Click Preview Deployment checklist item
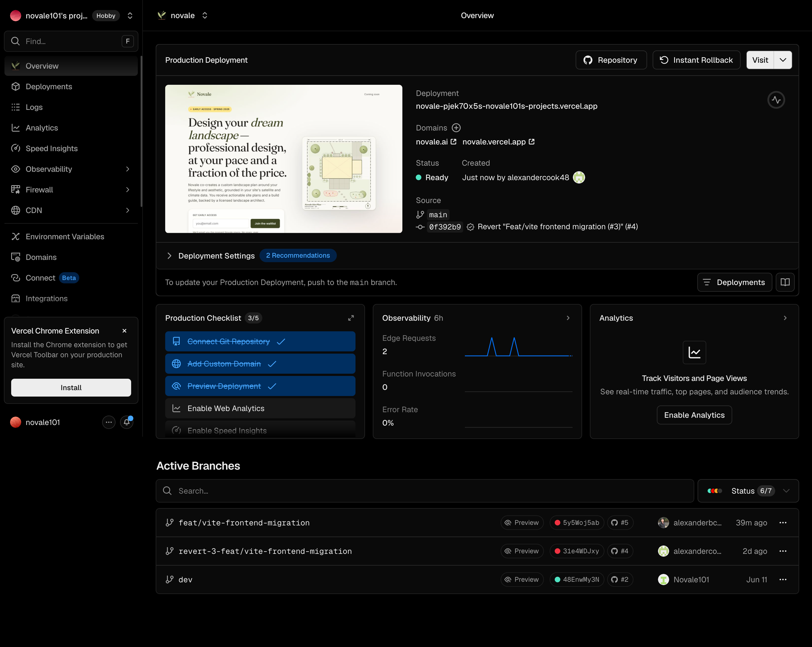This screenshot has height=647, width=812. tap(260, 386)
